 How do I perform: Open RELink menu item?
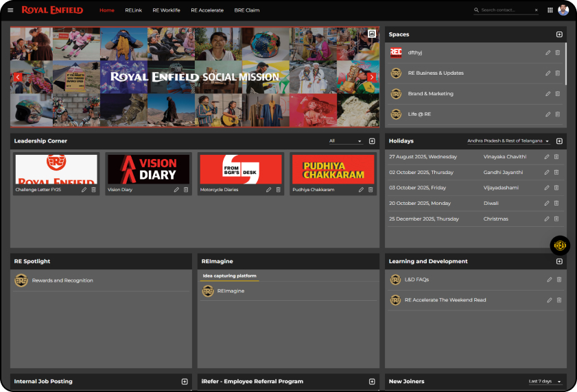(x=133, y=10)
